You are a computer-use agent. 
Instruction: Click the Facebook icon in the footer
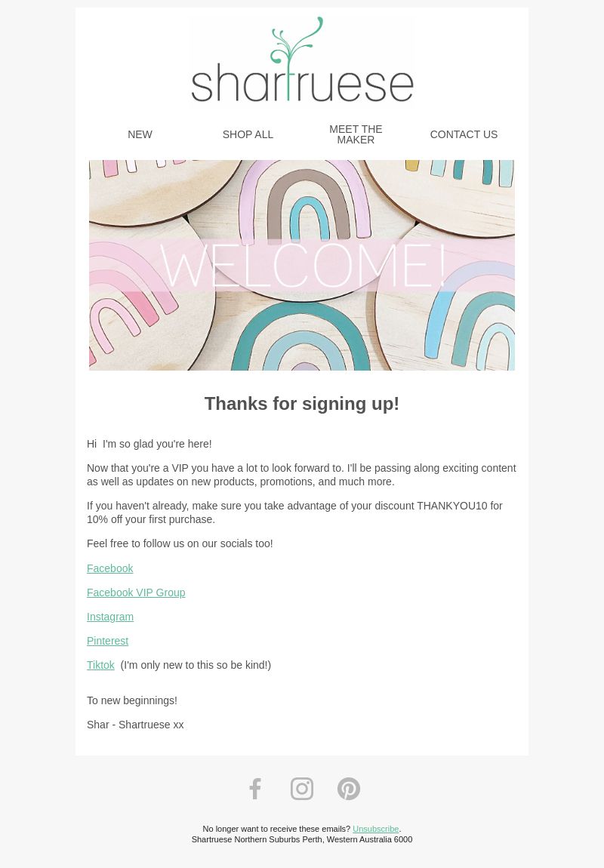(x=254, y=789)
